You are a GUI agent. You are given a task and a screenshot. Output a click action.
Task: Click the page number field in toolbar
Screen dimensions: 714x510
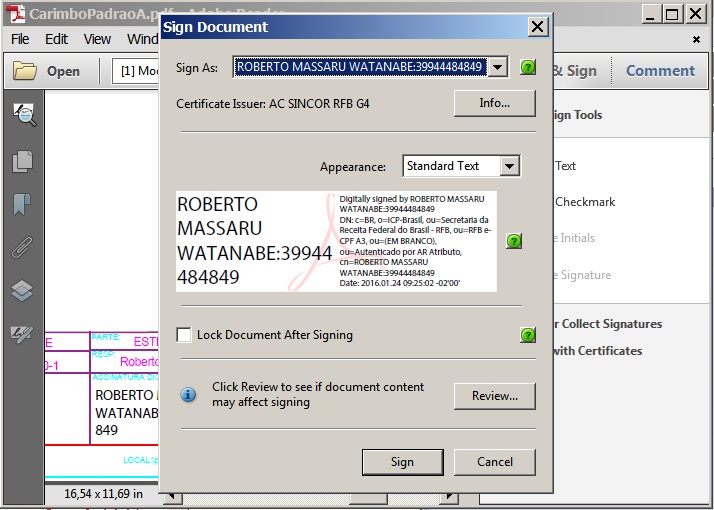coord(135,71)
